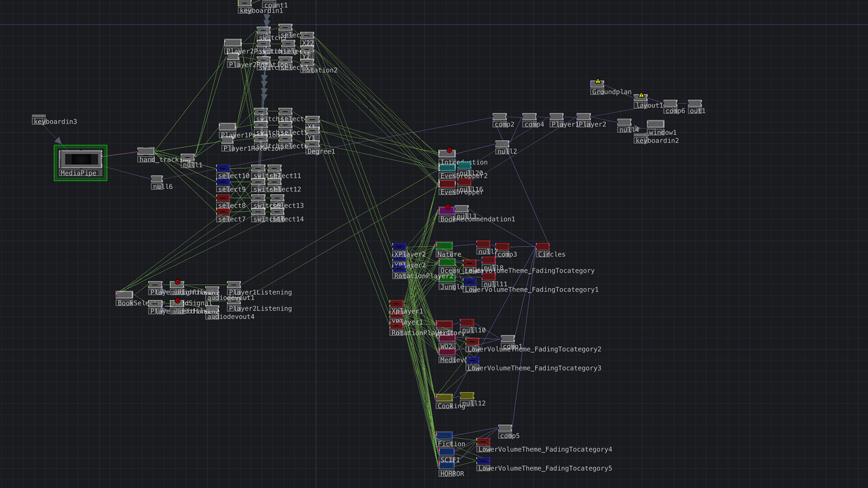Select the comp6 node
The height and width of the screenshot is (488, 868).
pyautogui.click(x=670, y=103)
